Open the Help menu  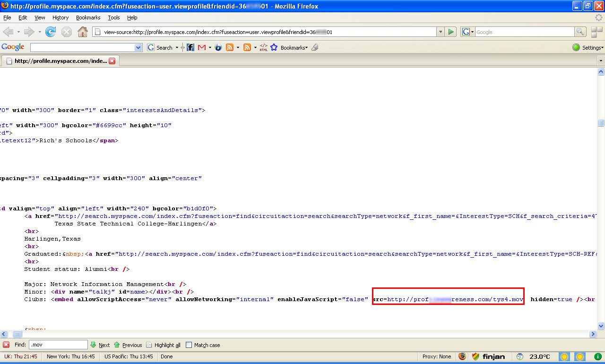point(132,17)
